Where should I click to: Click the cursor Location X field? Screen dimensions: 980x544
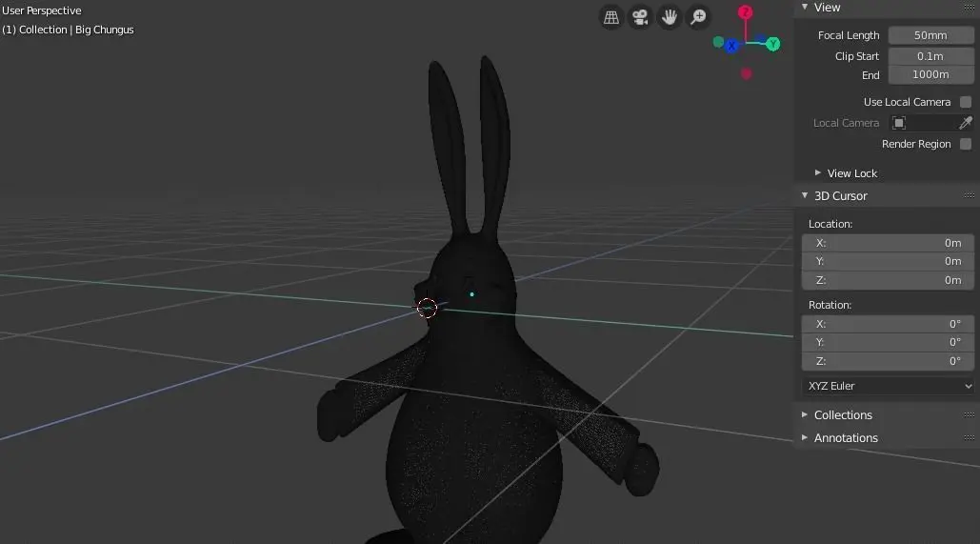(x=889, y=243)
